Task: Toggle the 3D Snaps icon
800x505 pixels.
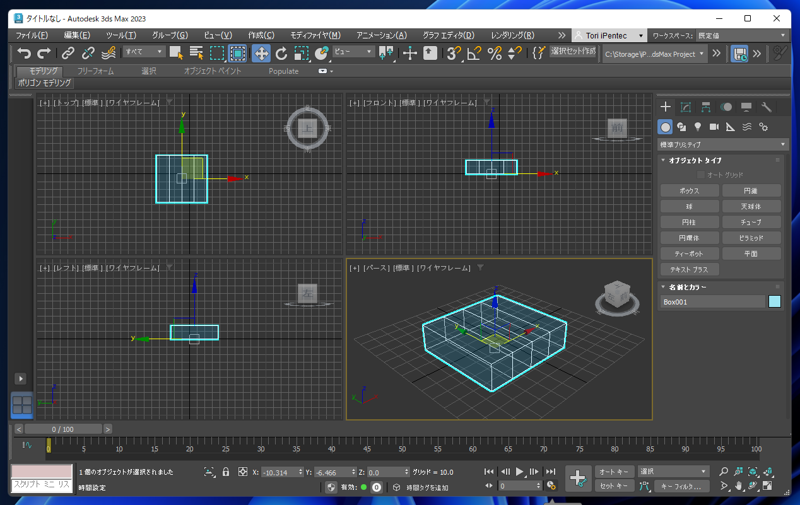Action: (x=454, y=53)
